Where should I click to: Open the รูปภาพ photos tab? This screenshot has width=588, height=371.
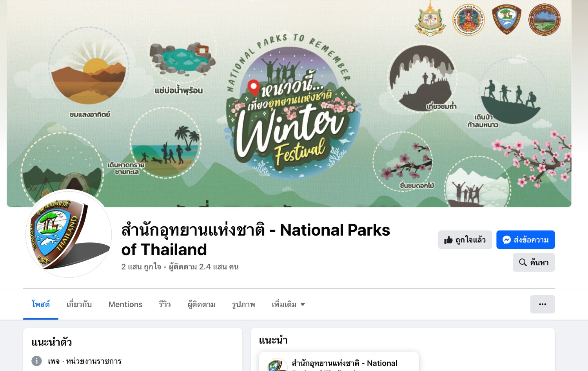tap(243, 304)
